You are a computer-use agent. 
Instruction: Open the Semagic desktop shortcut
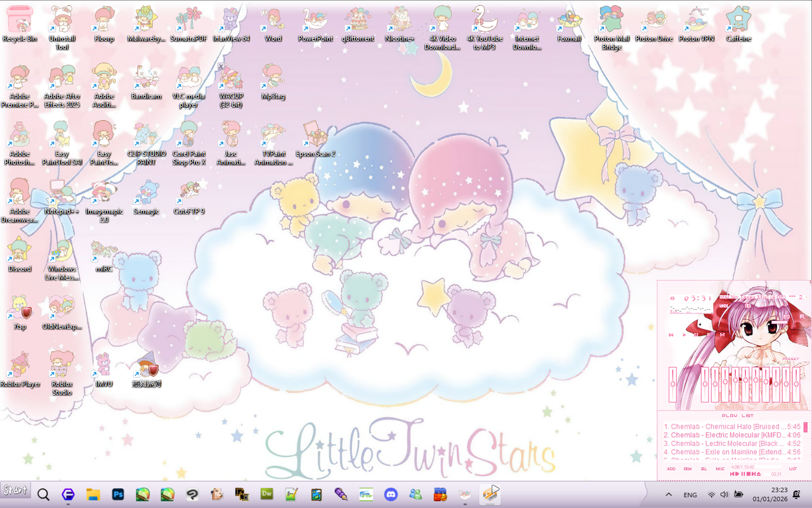coord(146,197)
